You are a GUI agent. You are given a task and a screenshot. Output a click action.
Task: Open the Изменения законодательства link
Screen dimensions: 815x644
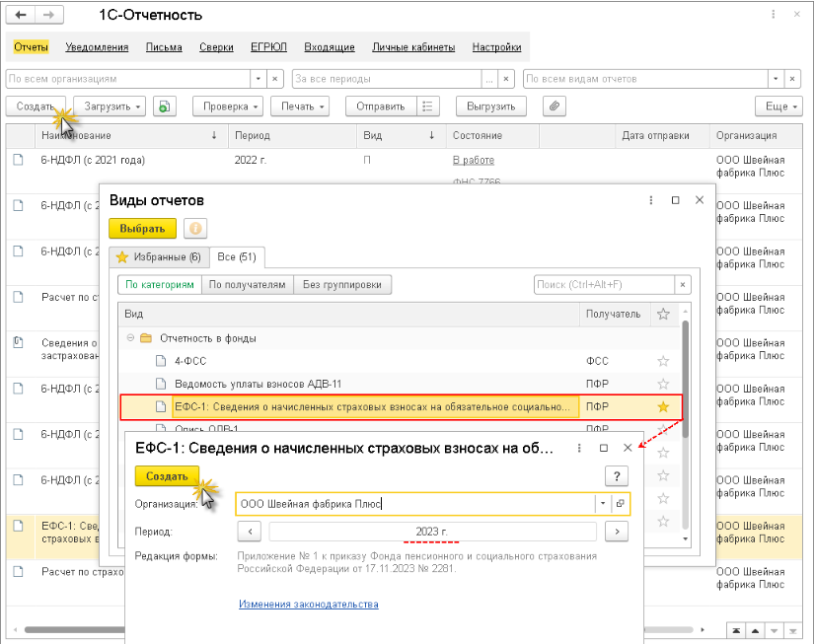coord(309,604)
